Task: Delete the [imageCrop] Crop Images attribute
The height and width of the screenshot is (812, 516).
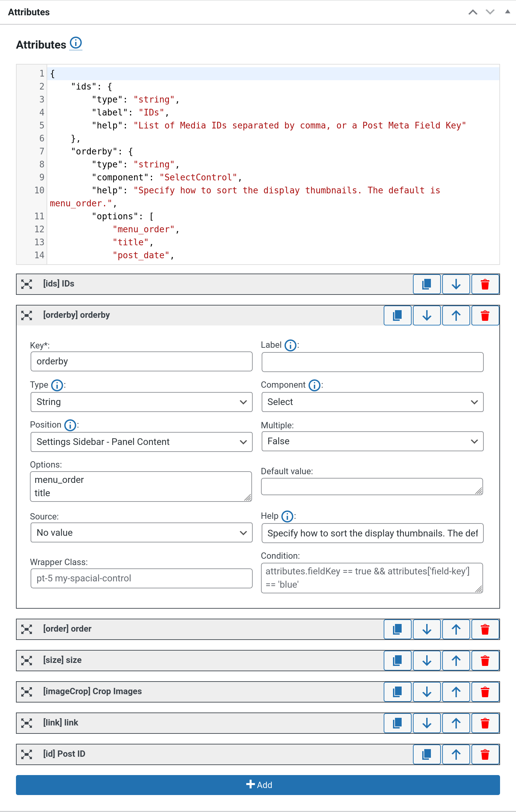Action: click(485, 692)
